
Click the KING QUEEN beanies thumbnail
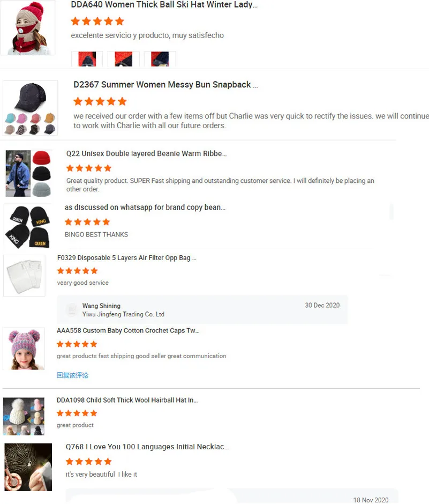pos(28,227)
